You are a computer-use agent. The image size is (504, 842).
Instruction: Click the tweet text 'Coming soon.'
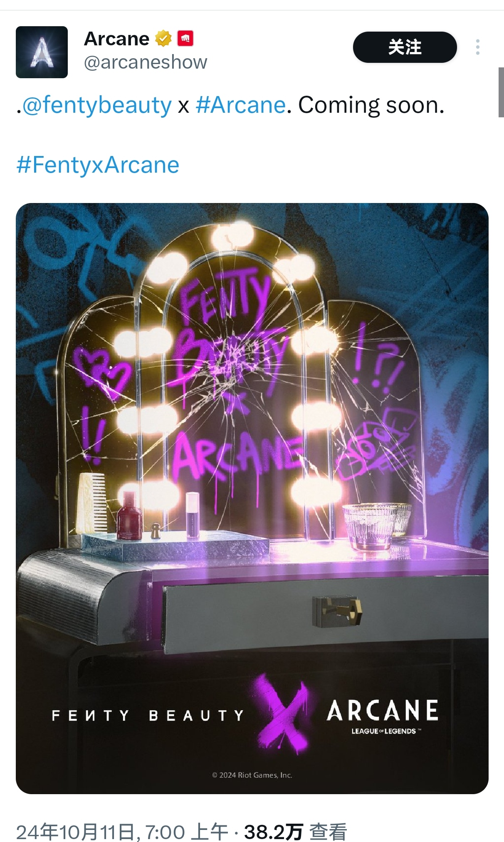tap(371, 105)
